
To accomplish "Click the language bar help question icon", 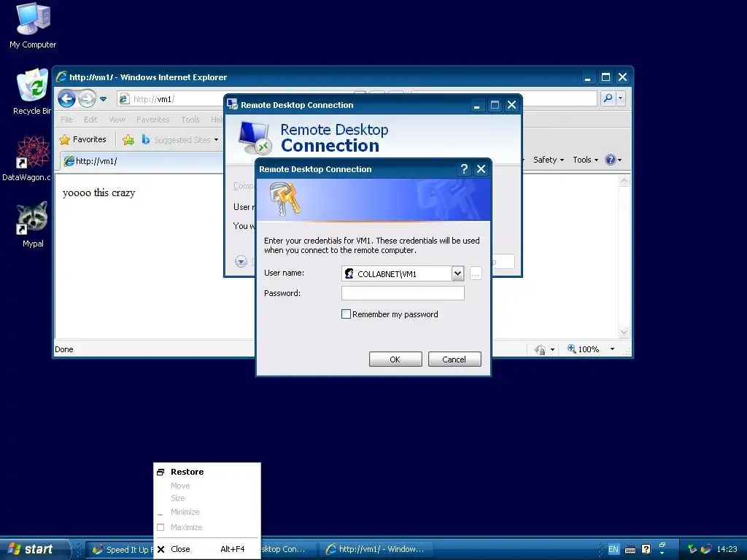I will [646, 549].
